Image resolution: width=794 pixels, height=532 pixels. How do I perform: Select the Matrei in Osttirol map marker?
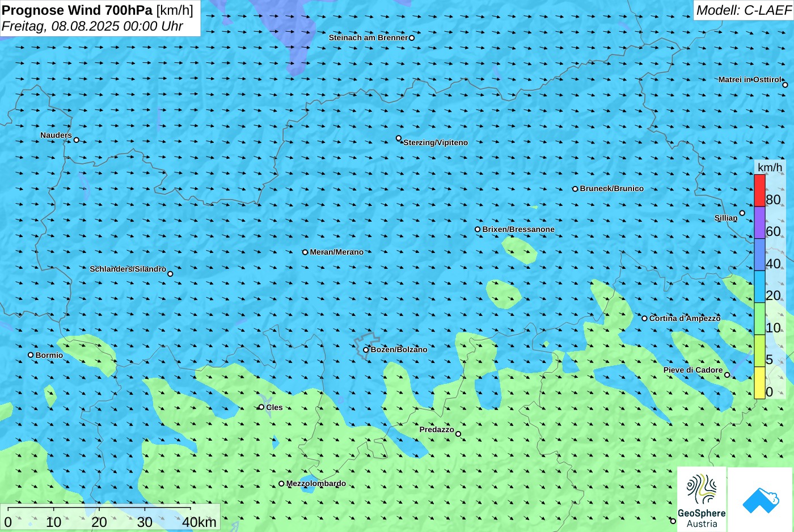(x=785, y=85)
